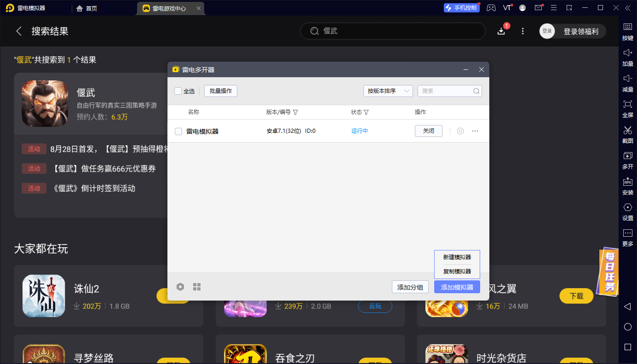This screenshot has height=364, width=637.
Task: Open the more options ellipsis in 雷电模拟器 row
Action: (x=475, y=131)
